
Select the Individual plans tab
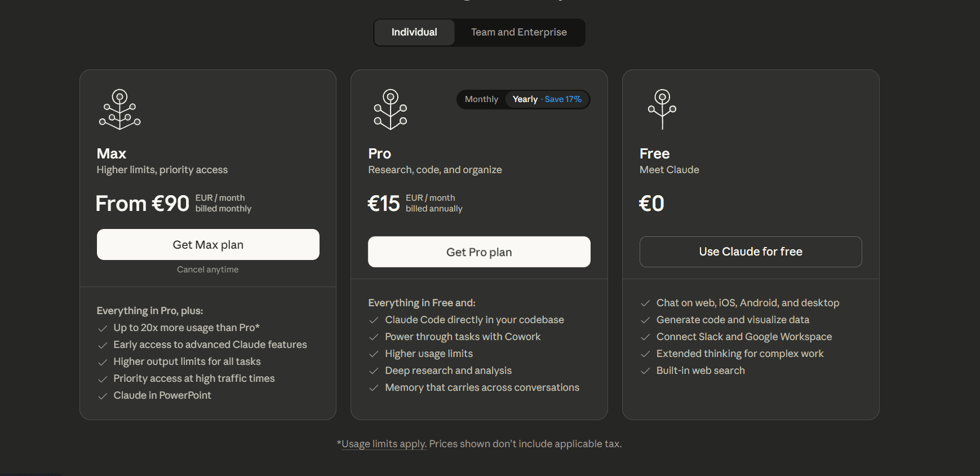(414, 32)
